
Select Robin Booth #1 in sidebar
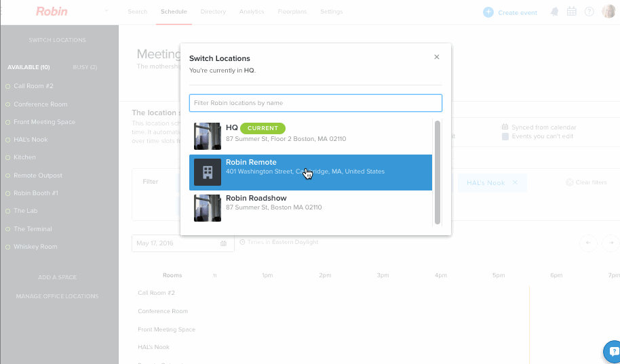click(36, 193)
